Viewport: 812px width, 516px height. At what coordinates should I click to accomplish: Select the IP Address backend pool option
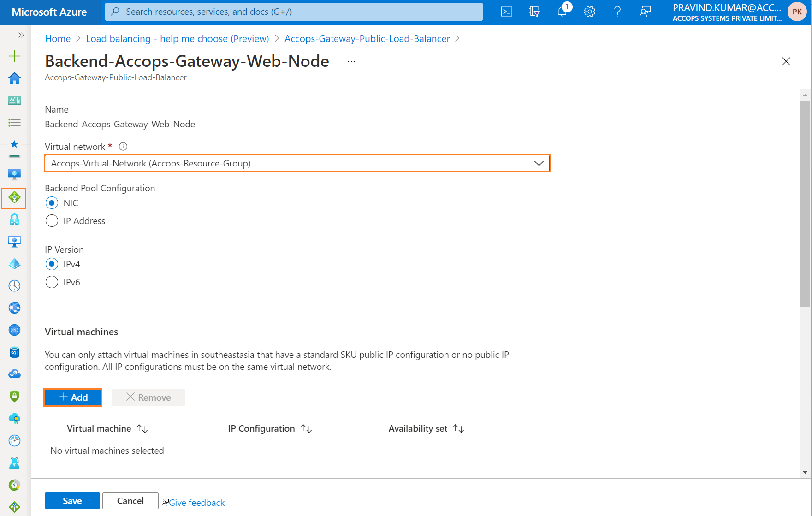click(52, 221)
